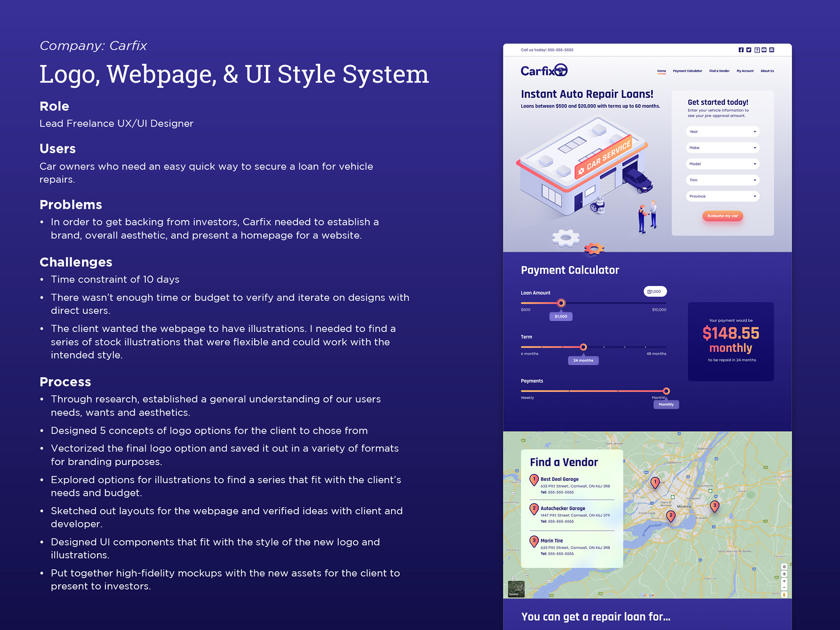Open the Payment Calculator nav item
840x630 pixels.
(x=687, y=71)
